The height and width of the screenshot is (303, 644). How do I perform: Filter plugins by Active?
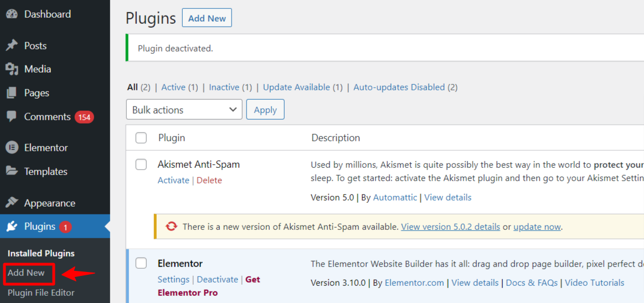pos(173,87)
